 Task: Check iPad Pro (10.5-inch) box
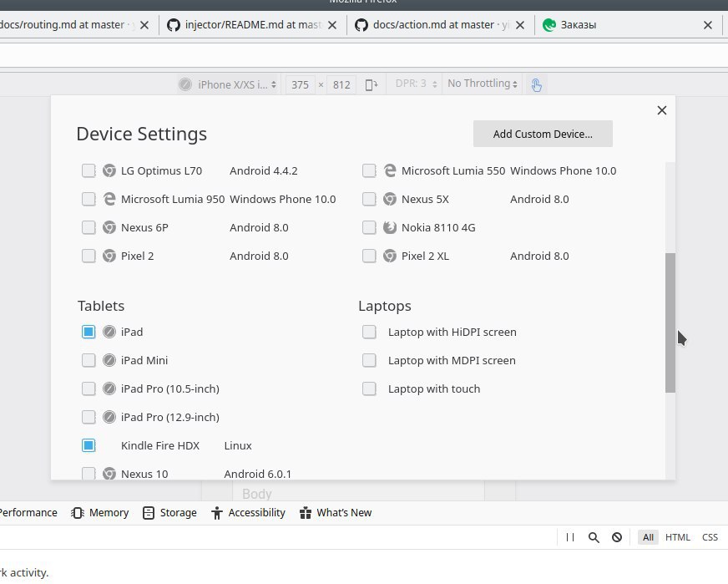click(88, 388)
